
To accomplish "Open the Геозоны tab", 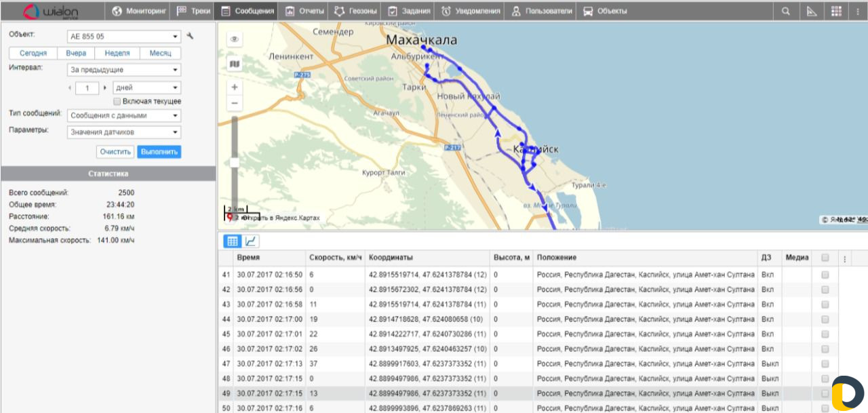I will [355, 11].
